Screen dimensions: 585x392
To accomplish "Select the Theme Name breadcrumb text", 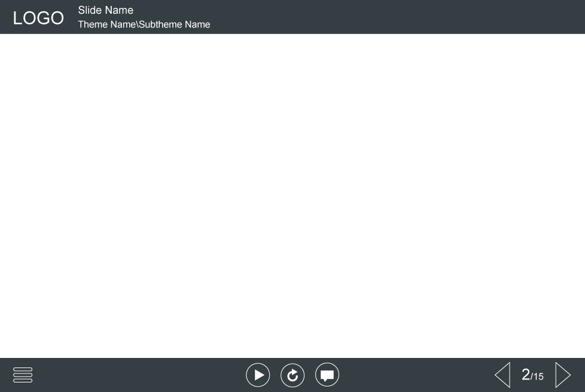I will pos(106,24).
